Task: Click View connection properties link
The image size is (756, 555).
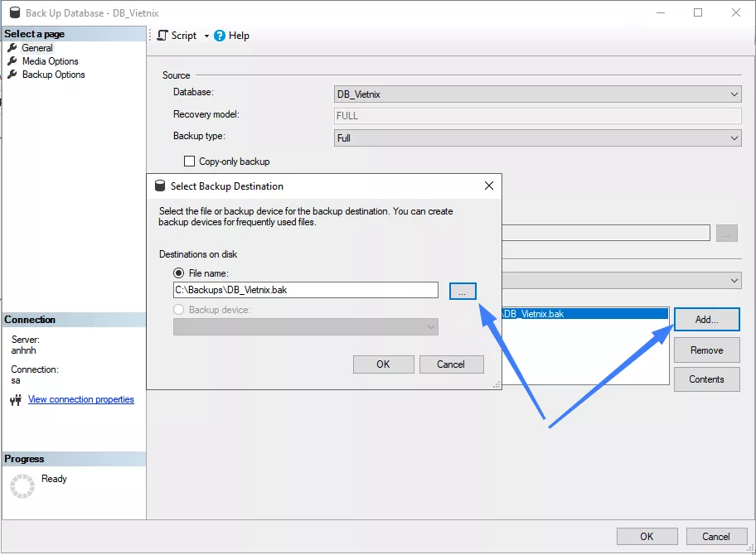Action: [x=80, y=399]
